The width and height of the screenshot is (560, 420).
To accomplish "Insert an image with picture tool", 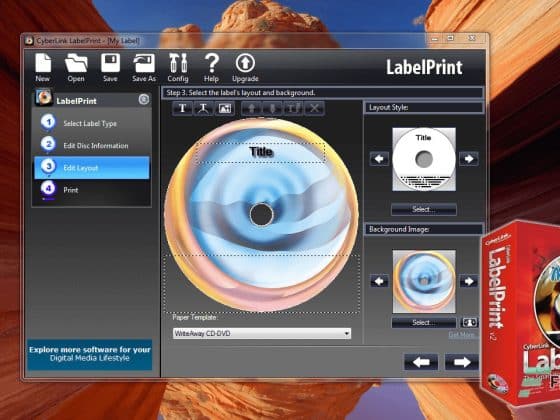I will (x=224, y=108).
